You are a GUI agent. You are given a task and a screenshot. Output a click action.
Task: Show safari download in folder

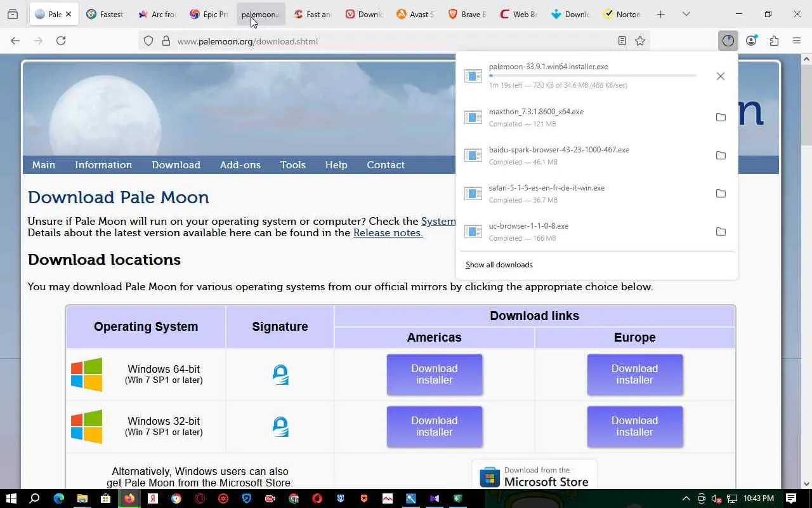[x=721, y=193]
